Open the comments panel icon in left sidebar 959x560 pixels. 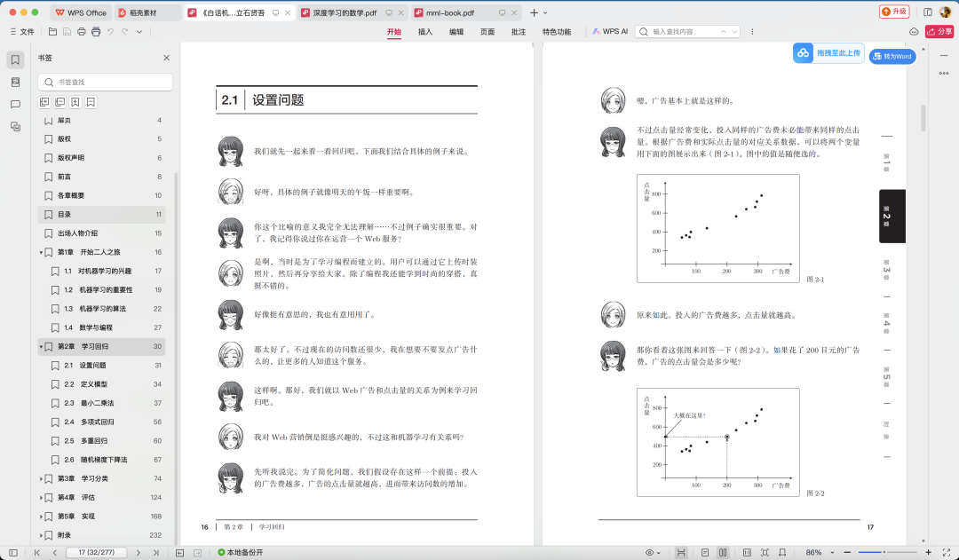(x=15, y=105)
